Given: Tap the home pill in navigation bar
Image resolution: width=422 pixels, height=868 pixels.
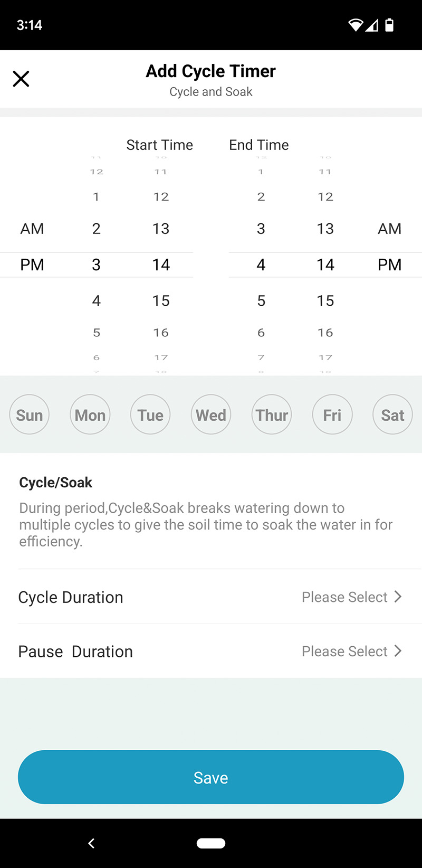Looking at the screenshot, I should tap(211, 843).
